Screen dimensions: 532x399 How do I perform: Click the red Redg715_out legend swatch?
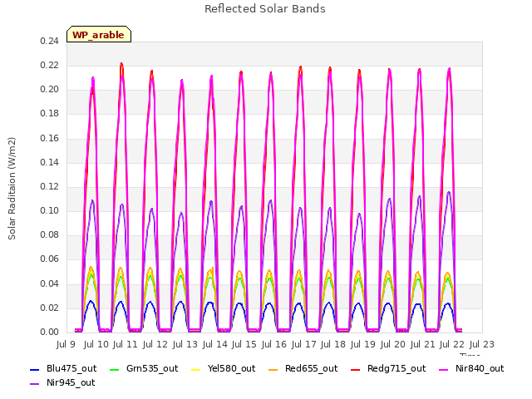pyautogui.click(x=356, y=369)
